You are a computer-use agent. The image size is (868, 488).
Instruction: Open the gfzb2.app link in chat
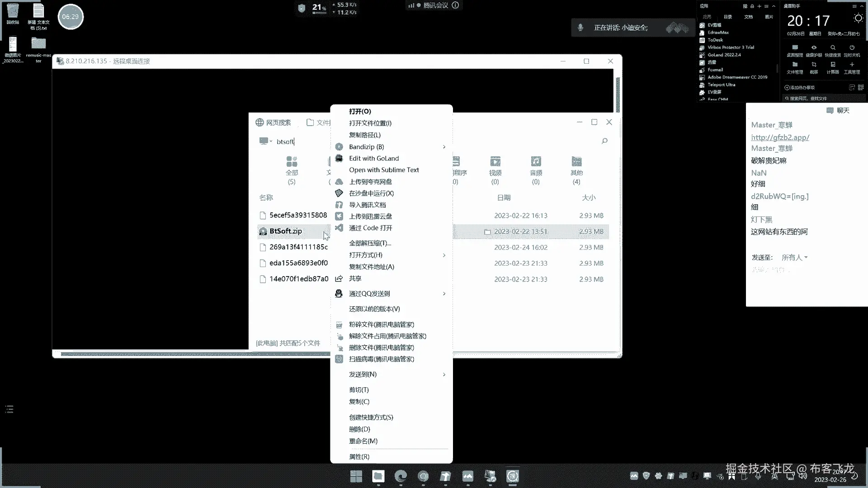pos(780,137)
